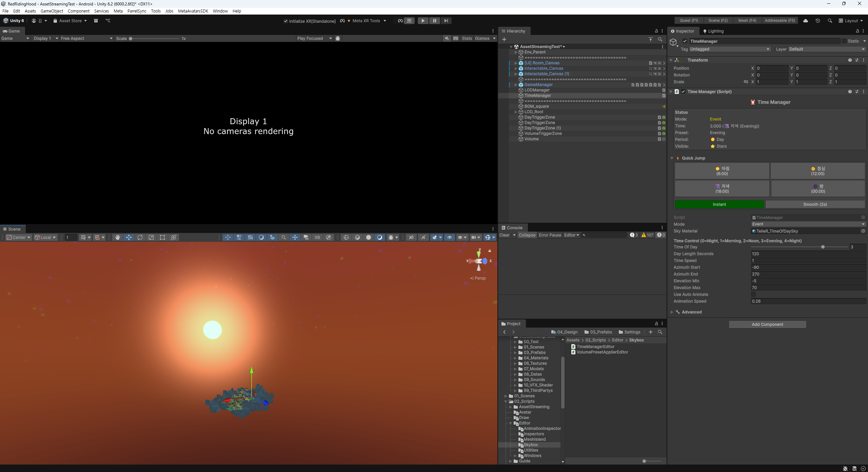Switch to the Lighting tab

(713, 31)
